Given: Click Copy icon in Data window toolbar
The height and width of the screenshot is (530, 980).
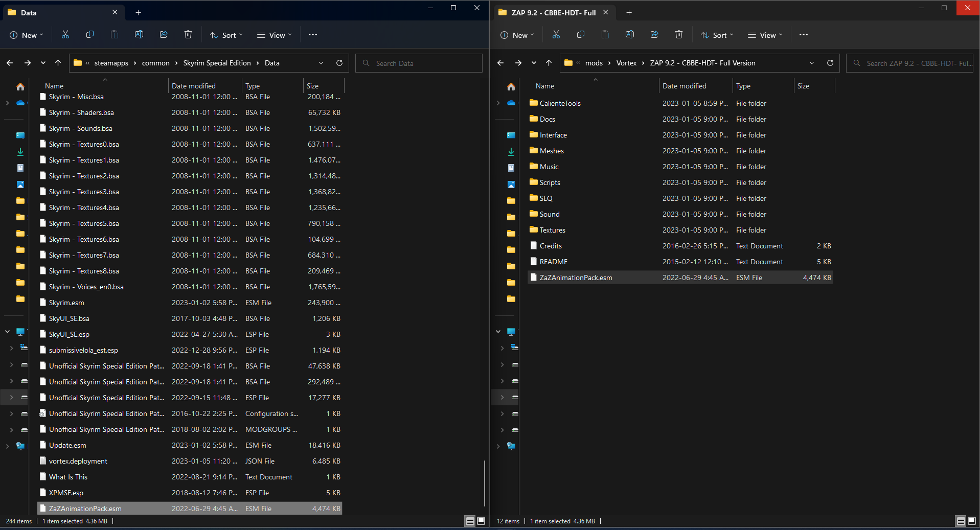Looking at the screenshot, I should tap(90, 35).
